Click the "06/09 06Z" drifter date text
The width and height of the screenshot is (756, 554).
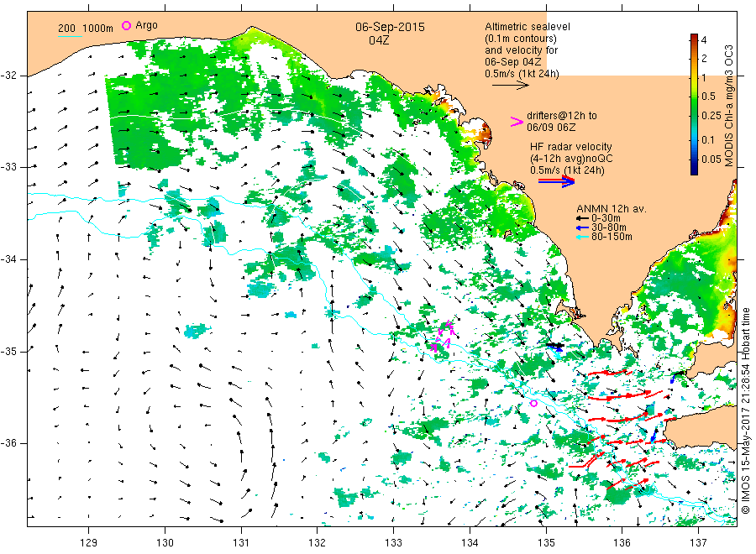point(551,128)
